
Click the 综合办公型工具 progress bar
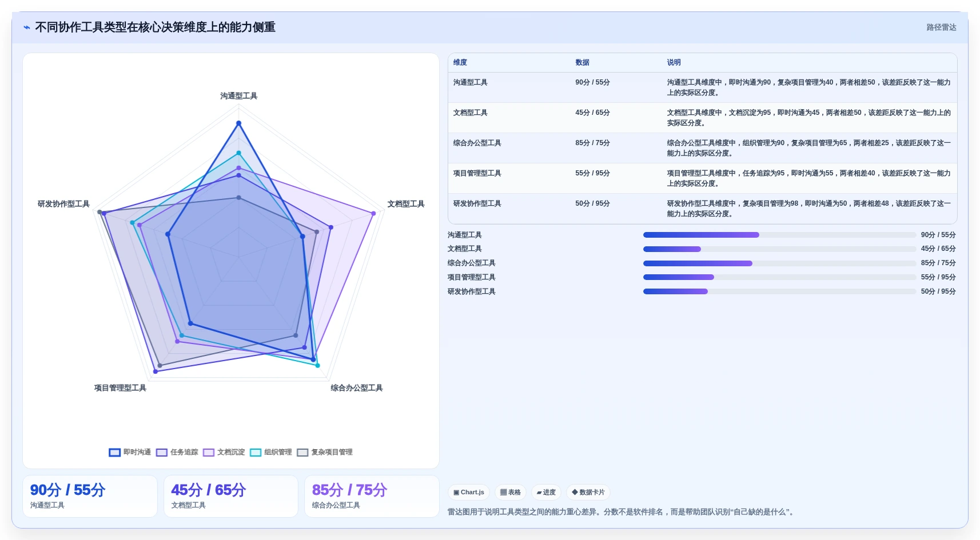click(x=779, y=263)
